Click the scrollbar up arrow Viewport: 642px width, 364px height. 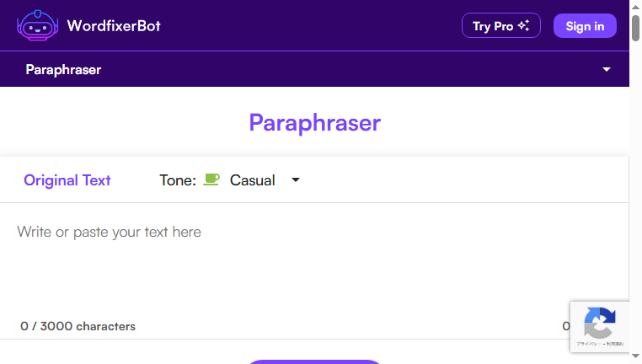635,7
